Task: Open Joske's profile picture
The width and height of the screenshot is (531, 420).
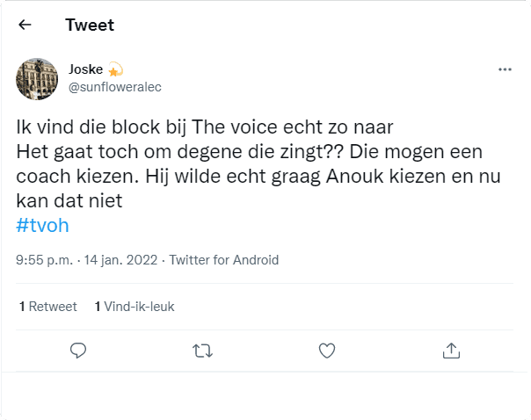Action: [x=37, y=79]
